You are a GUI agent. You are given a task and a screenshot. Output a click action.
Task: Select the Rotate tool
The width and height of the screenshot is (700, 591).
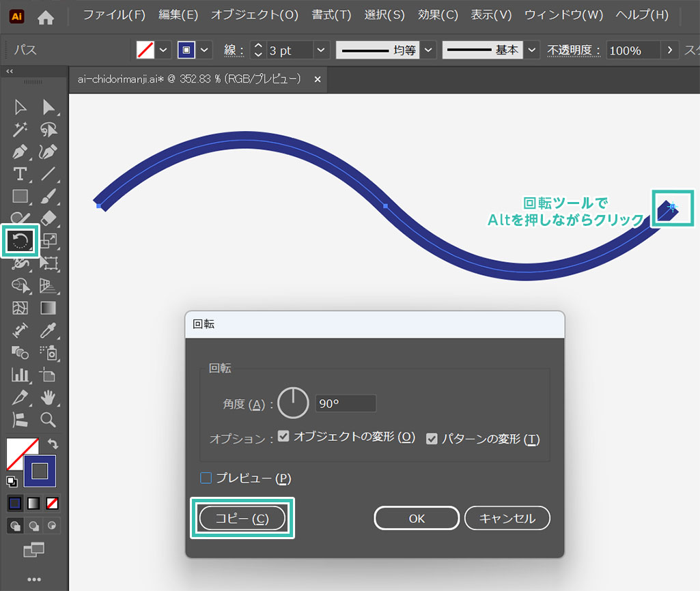(x=20, y=242)
